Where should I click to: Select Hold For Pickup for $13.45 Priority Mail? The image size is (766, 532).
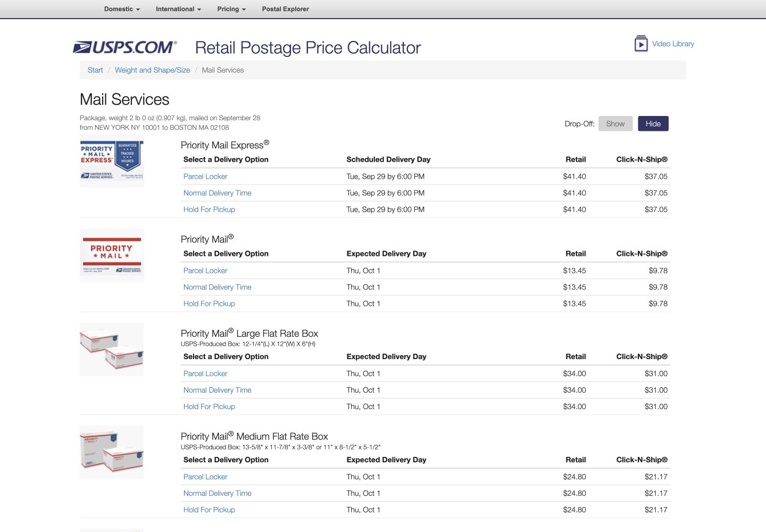coord(209,304)
